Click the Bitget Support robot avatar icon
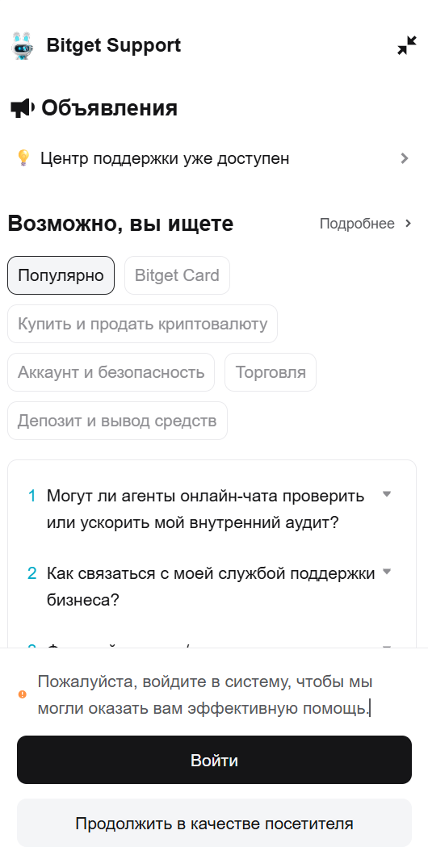The width and height of the screenshot is (428, 868). [x=22, y=45]
